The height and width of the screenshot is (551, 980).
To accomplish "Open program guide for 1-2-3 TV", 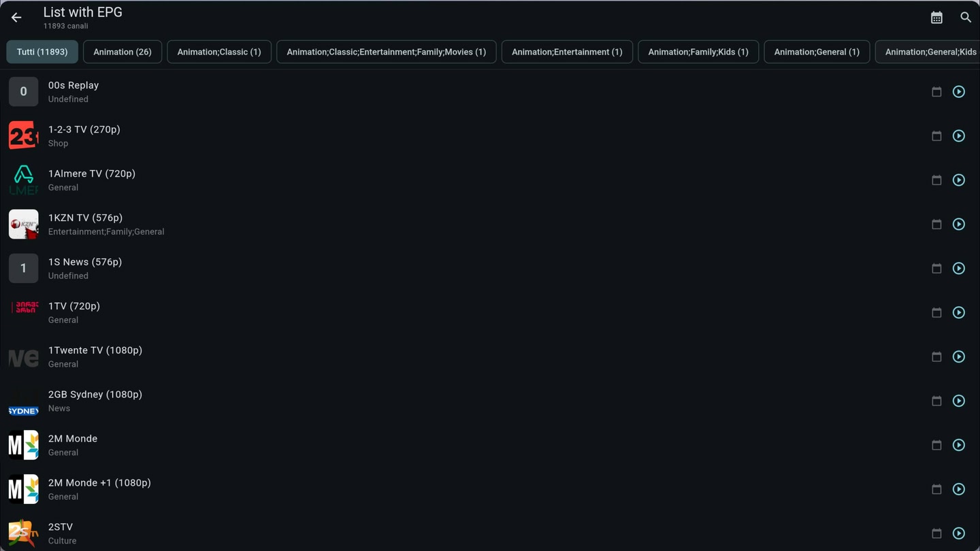I will coord(936,136).
